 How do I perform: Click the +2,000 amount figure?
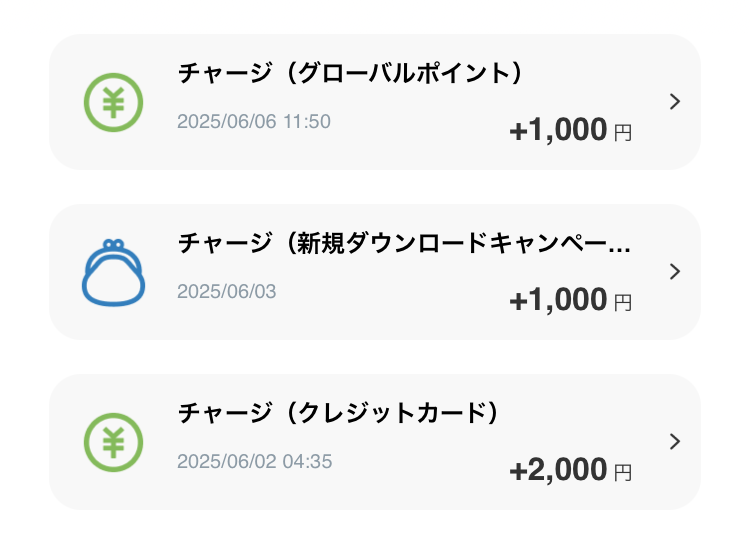(558, 470)
